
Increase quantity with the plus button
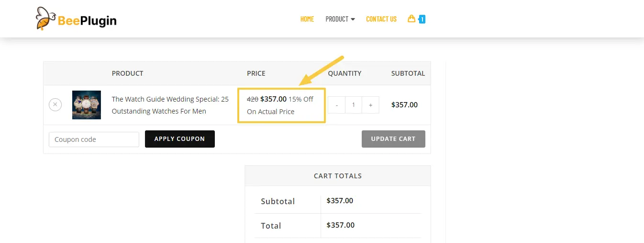[x=370, y=105]
